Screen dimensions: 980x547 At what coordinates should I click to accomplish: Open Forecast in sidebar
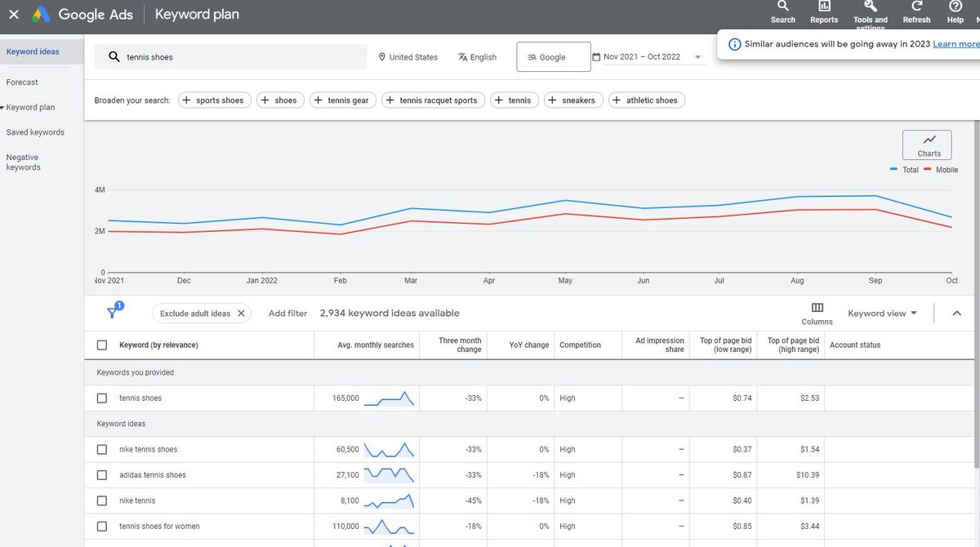click(x=22, y=82)
